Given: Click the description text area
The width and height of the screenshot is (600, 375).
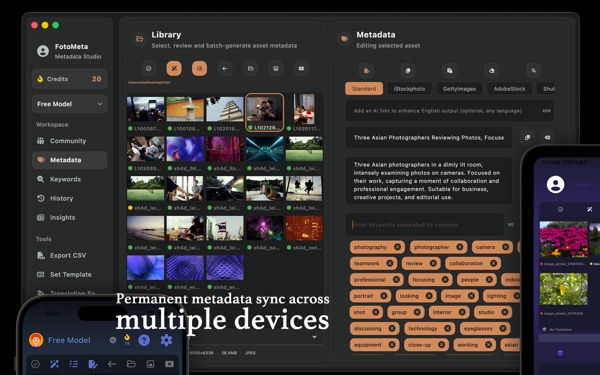Looking at the screenshot, I should (429, 181).
